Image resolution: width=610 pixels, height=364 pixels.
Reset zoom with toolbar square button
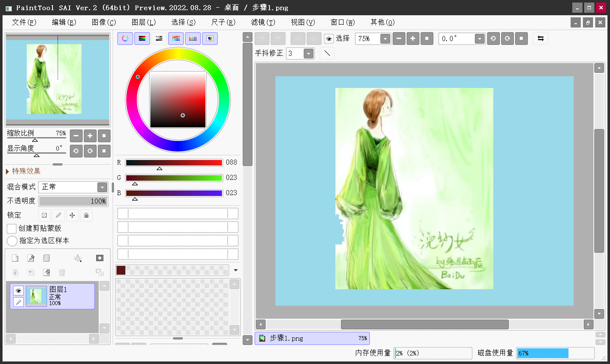[x=427, y=39]
